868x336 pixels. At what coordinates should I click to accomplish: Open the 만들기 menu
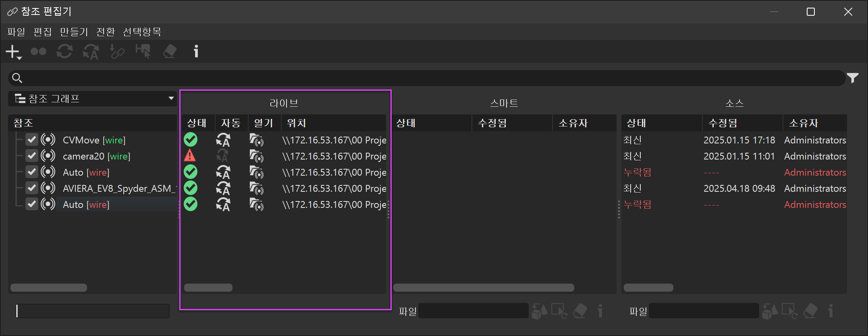click(x=74, y=32)
